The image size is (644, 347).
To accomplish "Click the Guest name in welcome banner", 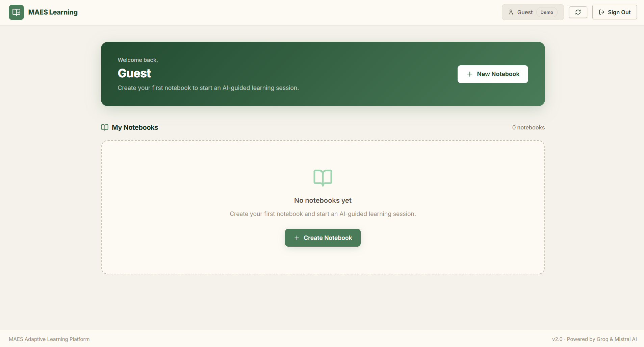I will 134,73.
